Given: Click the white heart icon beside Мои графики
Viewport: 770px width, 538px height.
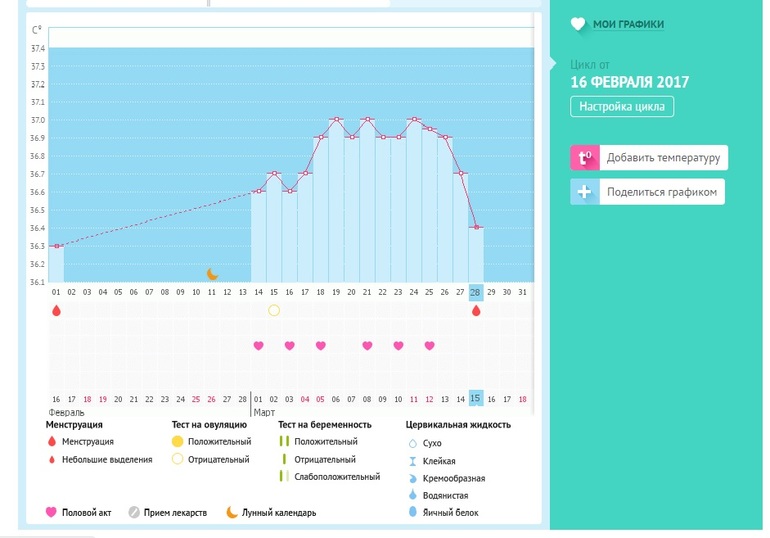Looking at the screenshot, I should click(x=578, y=24).
